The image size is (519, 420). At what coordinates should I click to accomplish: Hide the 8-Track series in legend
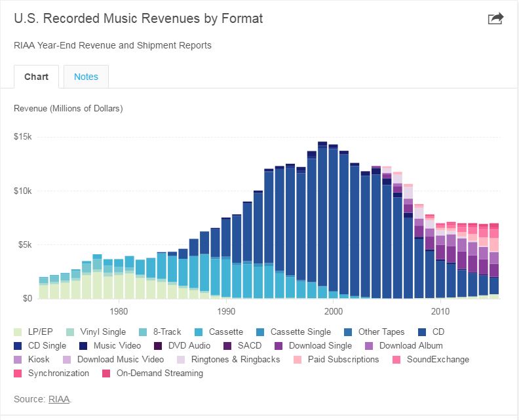(x=166, y=332)
